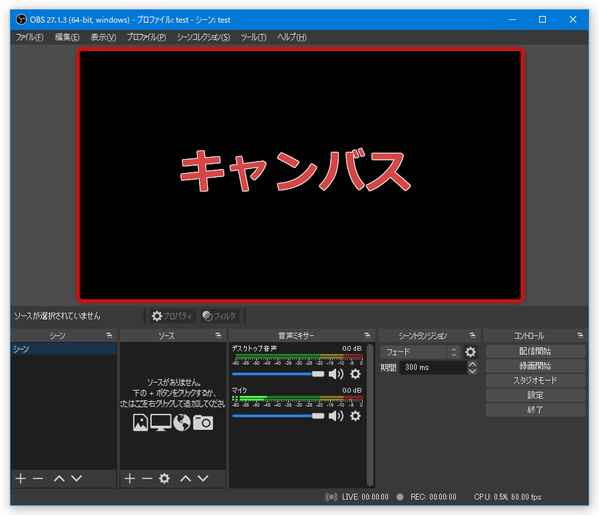Click the 配信開始 button

point(535,351)
